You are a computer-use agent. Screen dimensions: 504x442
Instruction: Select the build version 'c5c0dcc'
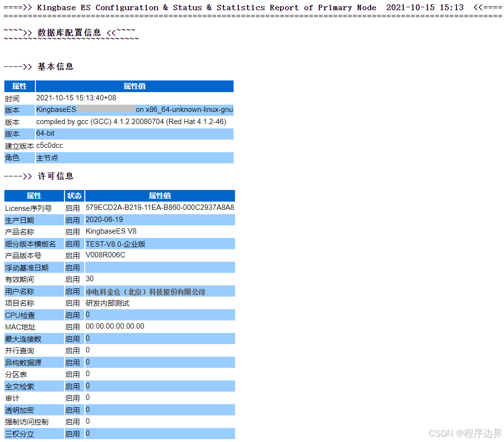click(x=49, y=145)
